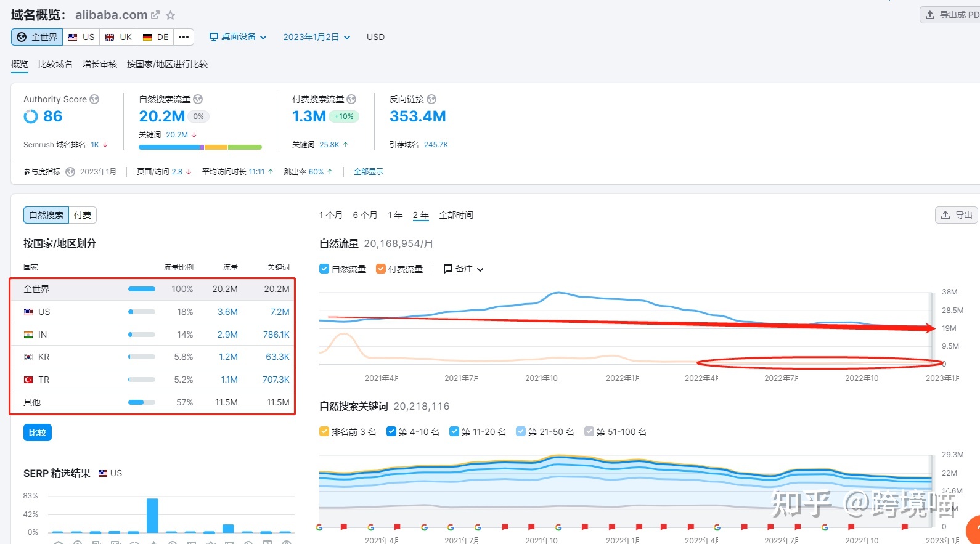Select the 1 个月 time range
Image resolution: width=980 pixels, height=544 pixels.
coord(331,215)
